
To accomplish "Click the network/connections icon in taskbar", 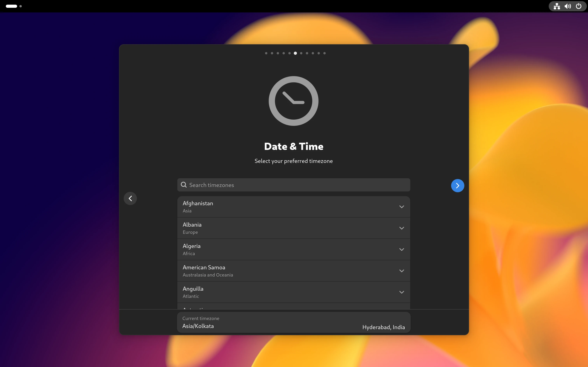I will (x=556, y=6).
